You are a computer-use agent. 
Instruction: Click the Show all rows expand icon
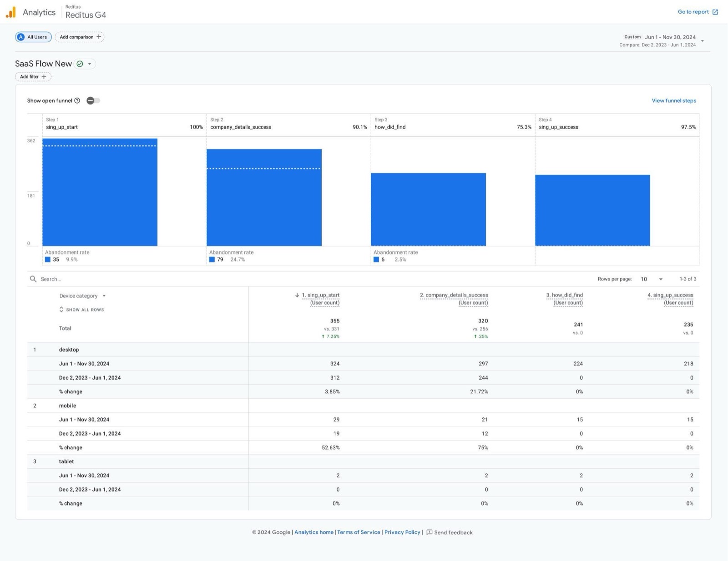[61, 309]
